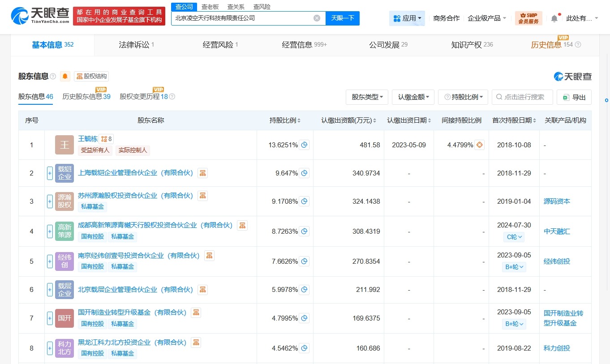Open 王毓栋's shareholding pie chart icon

(x=305, y=145)
